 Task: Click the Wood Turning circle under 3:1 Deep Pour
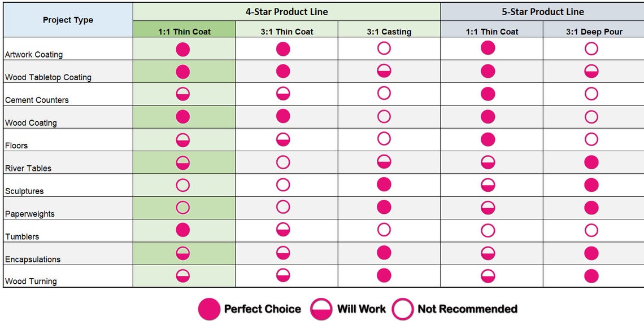click(591, 276)
